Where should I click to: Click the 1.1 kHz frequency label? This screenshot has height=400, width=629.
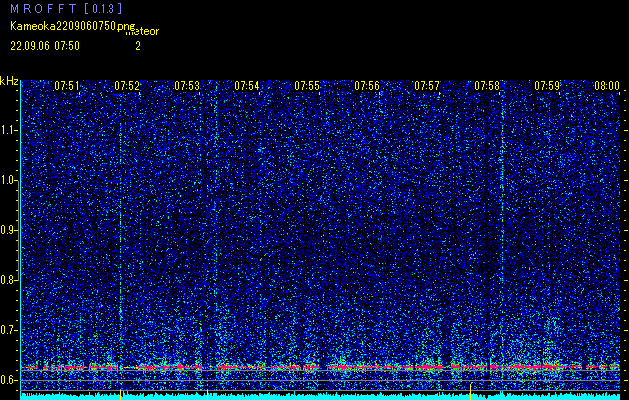point(8,130)
